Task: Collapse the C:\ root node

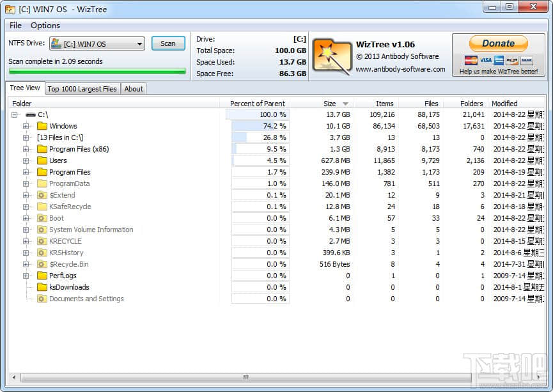Action: pos(15,114)
